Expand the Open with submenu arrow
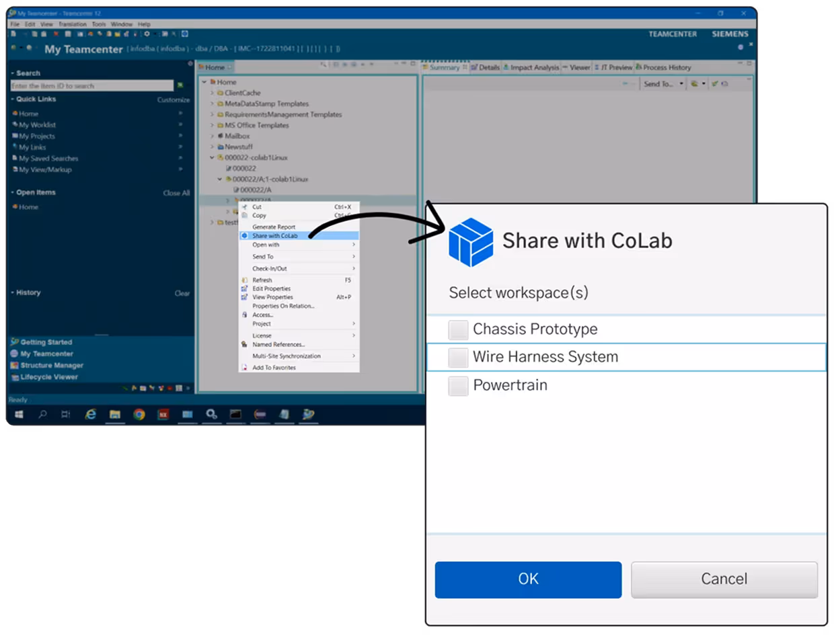Image resolution: width=834 pixels, height=644 pixels. [354, 245]
